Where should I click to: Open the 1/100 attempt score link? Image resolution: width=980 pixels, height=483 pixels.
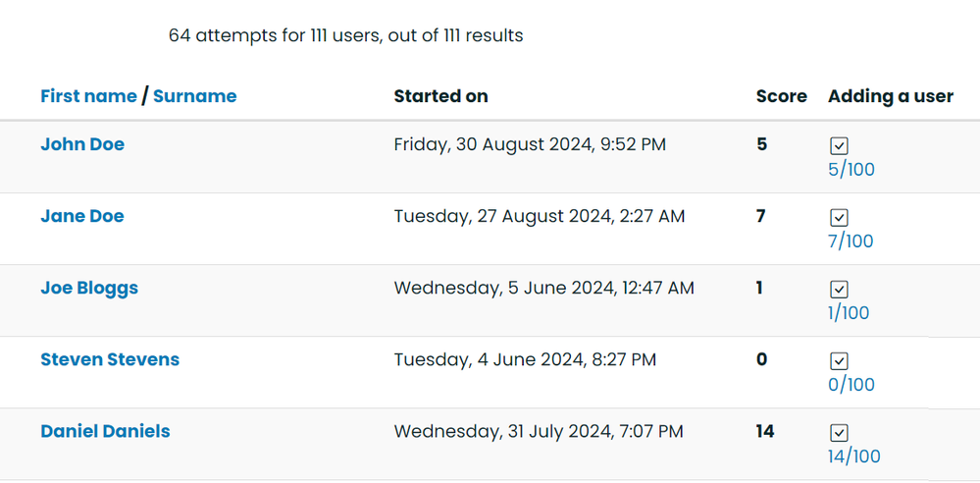pyautogui.click(x=849, y=313)
